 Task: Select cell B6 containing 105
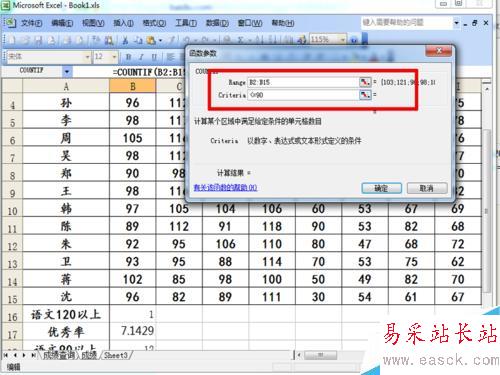133,138
